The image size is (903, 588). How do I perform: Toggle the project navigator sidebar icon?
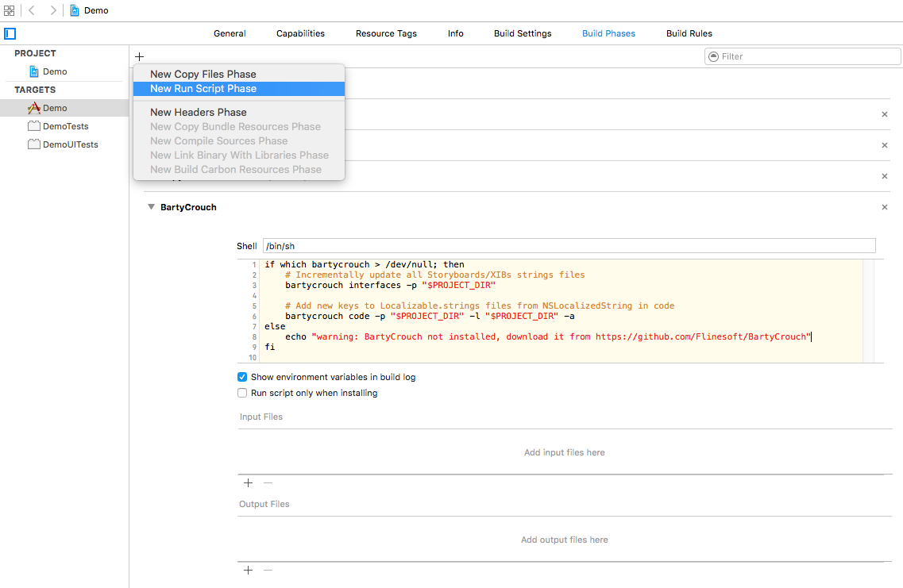[x=10, y=33]
